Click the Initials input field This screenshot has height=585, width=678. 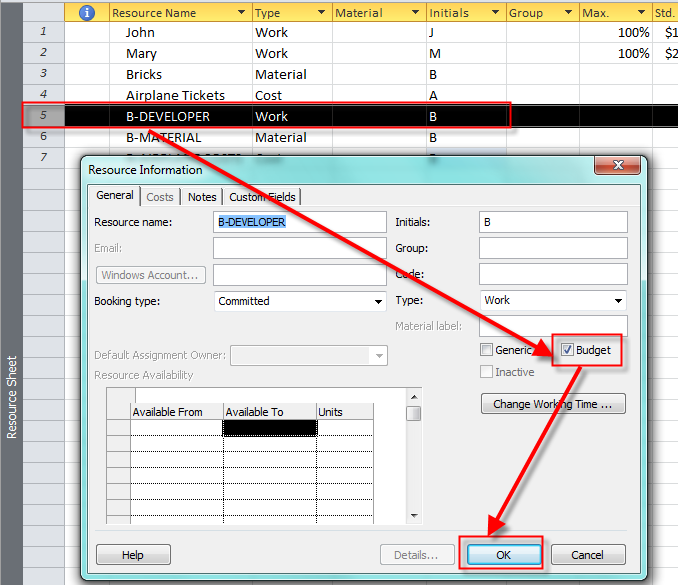tap(552, 222)
